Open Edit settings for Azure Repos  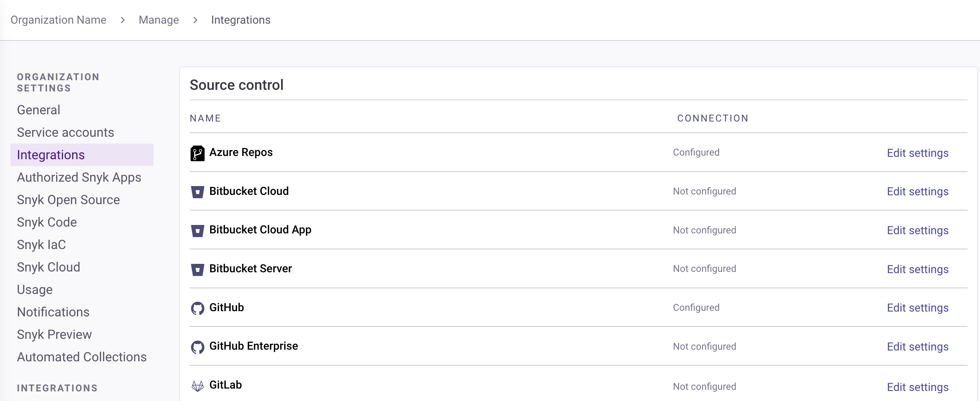[918, 153]
